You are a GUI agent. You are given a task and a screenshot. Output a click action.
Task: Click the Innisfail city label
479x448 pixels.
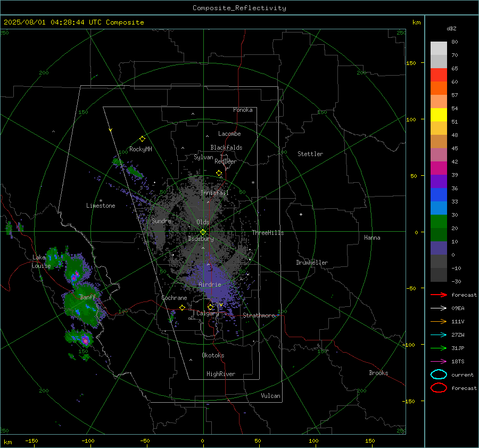[214, 193]
